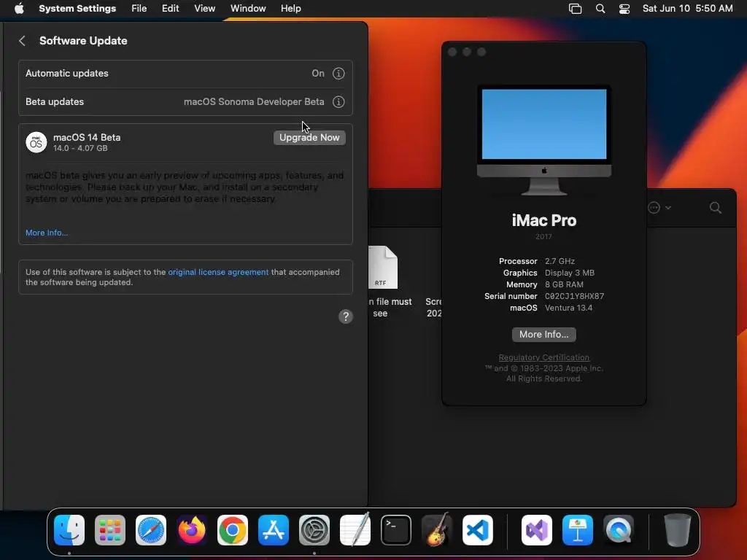Click the 14.0 - 4.07 GB size text
The width and height of the screenshot is (747, 560).
pos(80,148)
